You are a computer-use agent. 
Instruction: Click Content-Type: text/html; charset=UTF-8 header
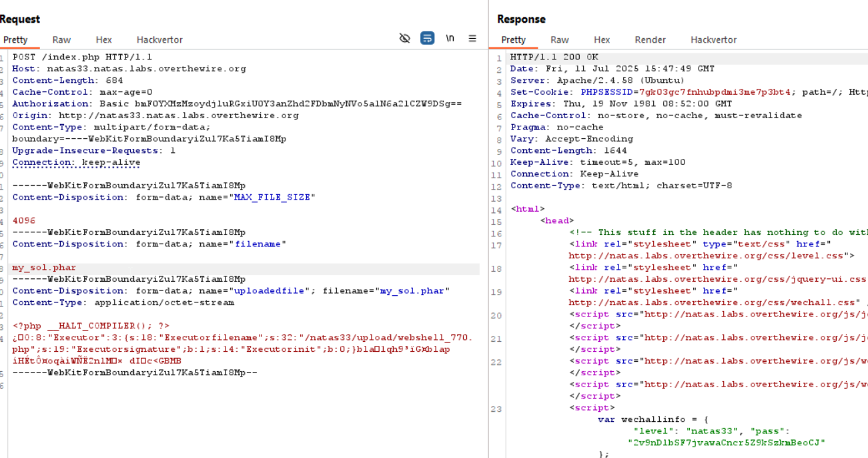tap(621, 186)
